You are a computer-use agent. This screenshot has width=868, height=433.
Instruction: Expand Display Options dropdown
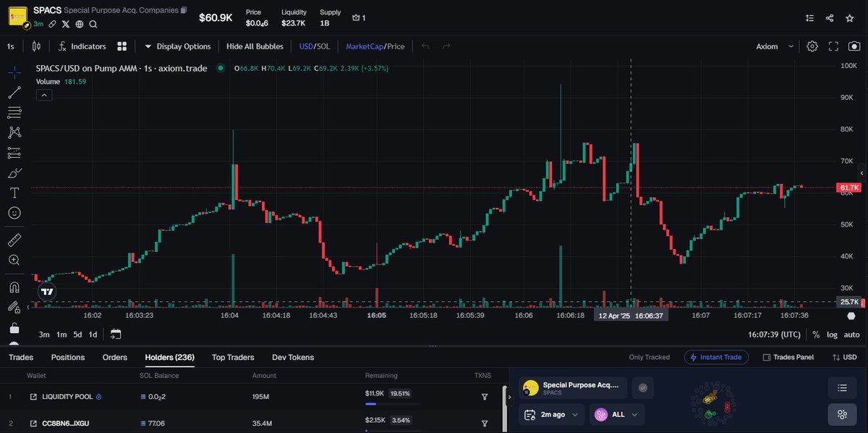pos(178,46)
